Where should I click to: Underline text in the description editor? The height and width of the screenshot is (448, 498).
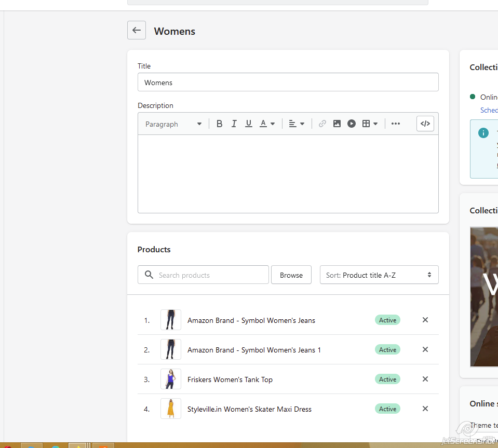(249, 124)
